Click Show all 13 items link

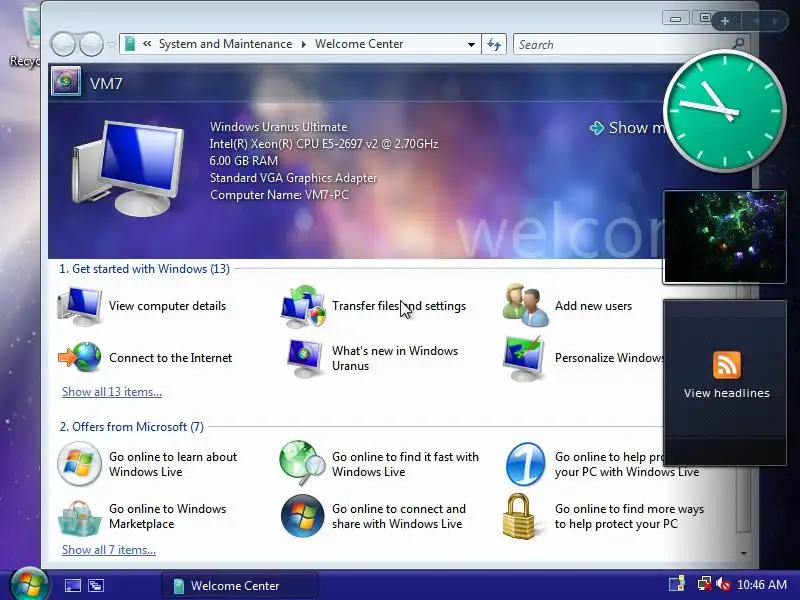click(112, 392)
